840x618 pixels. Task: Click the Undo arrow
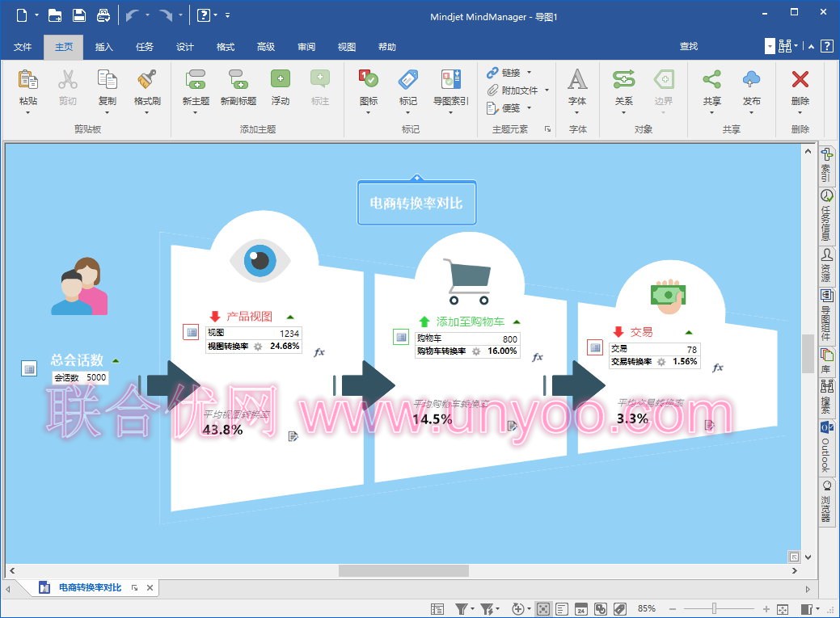coord(133,15)
